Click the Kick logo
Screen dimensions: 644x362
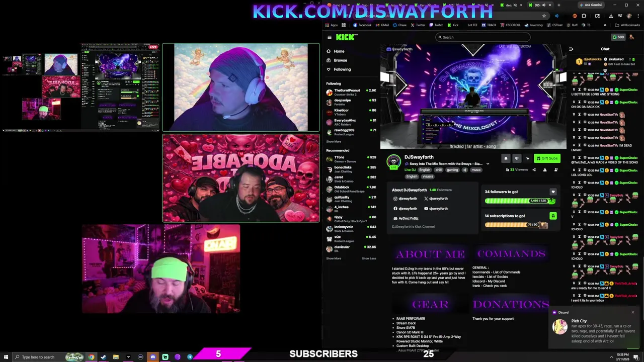(x=347, y=37)
